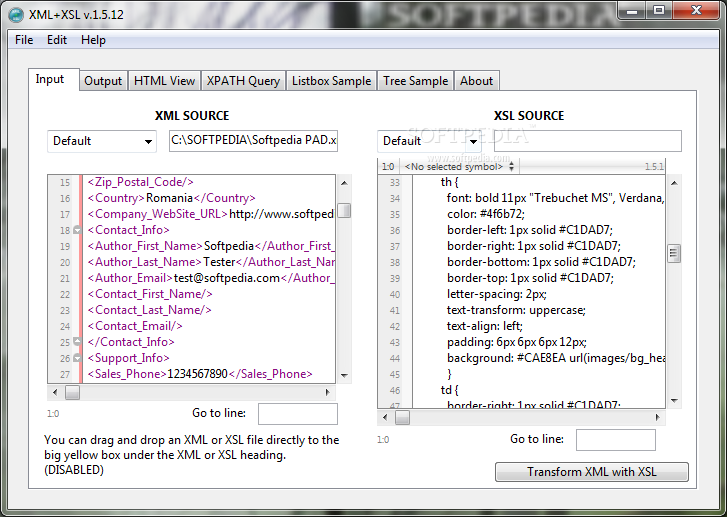Click the Company_WebSite_URL line
This screenshot has width=727, height=517.
[211, 214]
